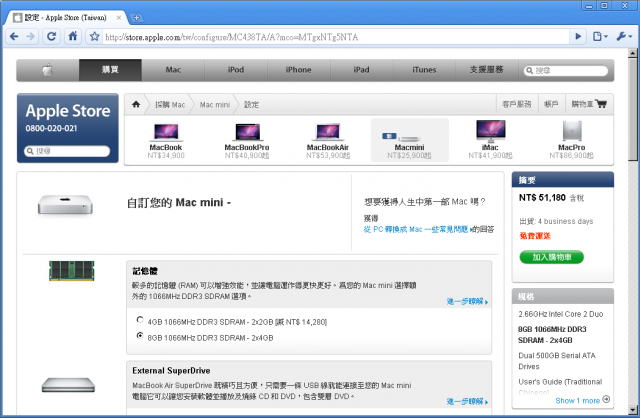Open a new tab with the plus button
The width and height of the screenshot is (640, 418).
coord(136,18)
